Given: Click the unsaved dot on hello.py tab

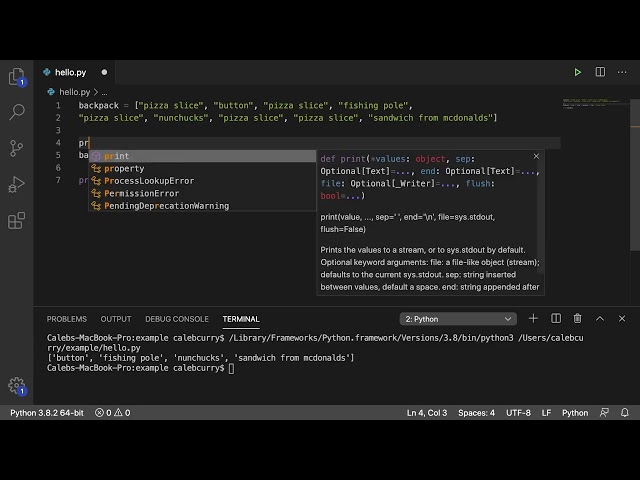Looking at the screenshot, I should coord(104,72).
